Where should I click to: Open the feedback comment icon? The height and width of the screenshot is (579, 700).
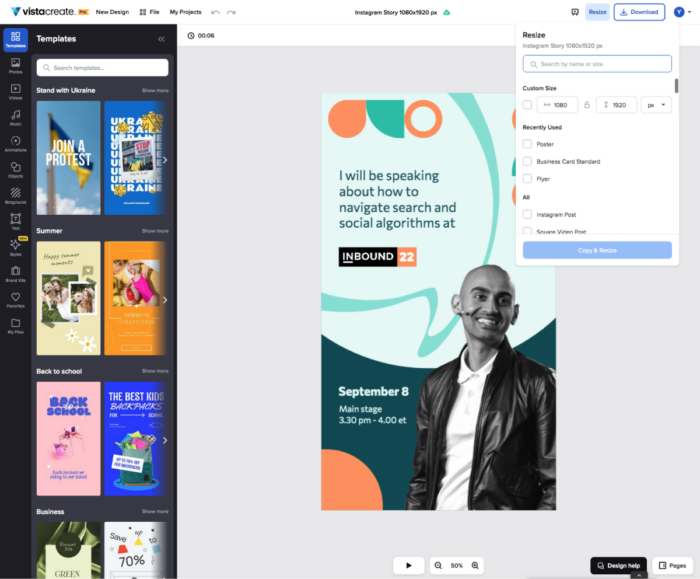[x=575, y=12]
